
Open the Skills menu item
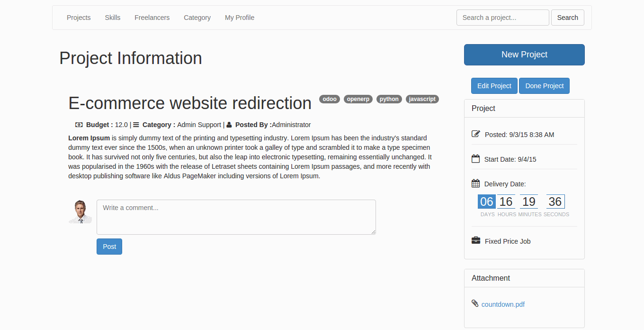point(113,18)
